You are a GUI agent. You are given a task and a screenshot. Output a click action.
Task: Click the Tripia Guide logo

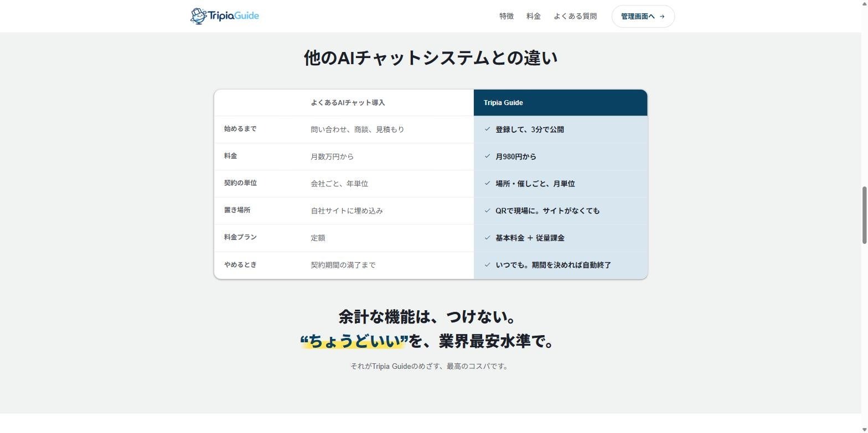click(224, 16)
